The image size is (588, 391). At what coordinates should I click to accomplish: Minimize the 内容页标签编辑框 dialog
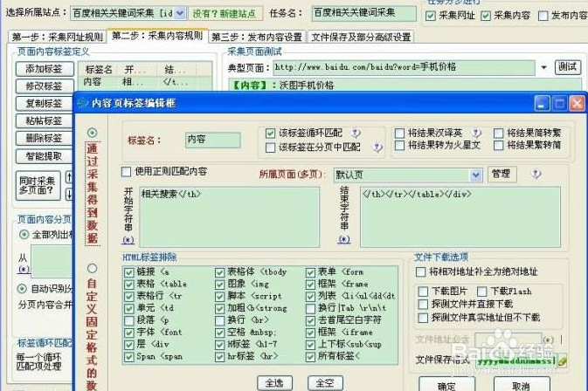(542, 103)
